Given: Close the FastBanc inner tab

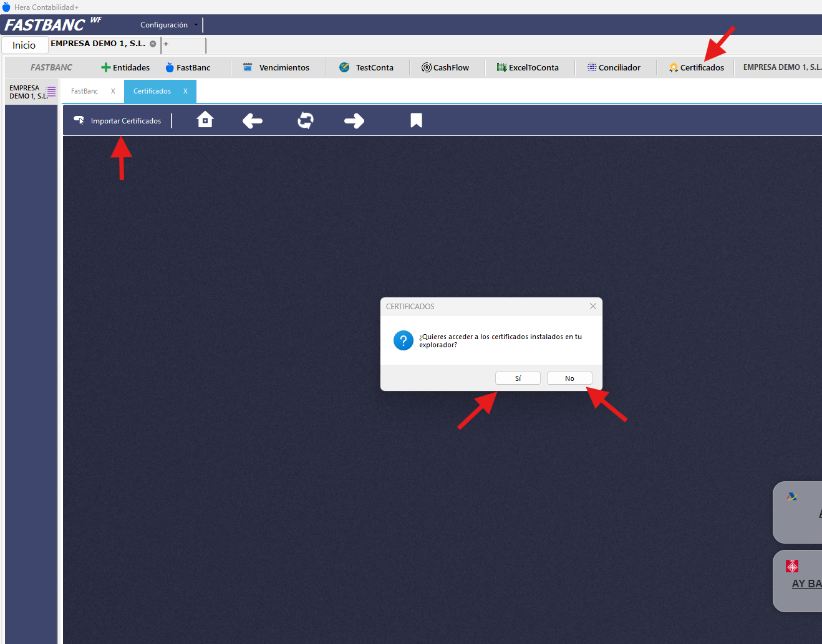Looking at the screenshot, I should [113, 91].
